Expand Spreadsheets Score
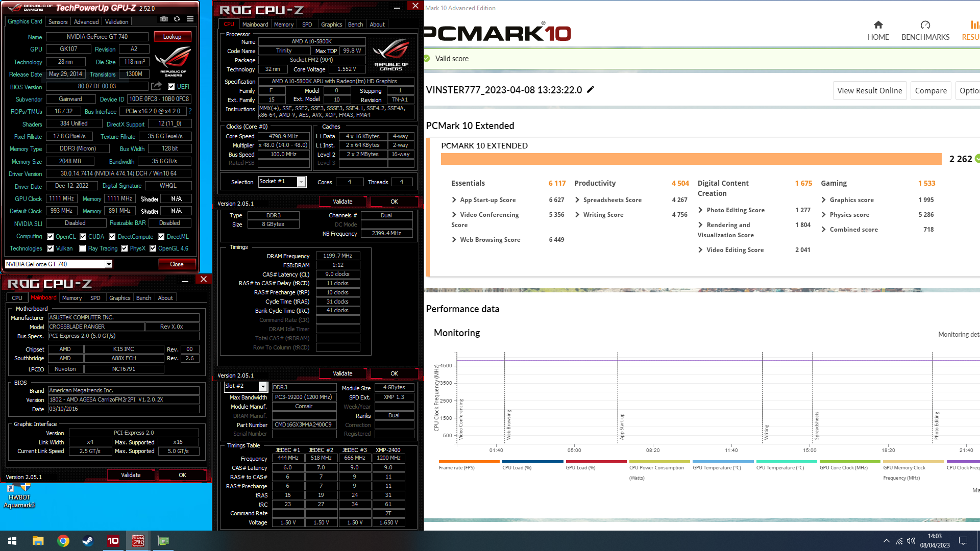 [577, 200]
